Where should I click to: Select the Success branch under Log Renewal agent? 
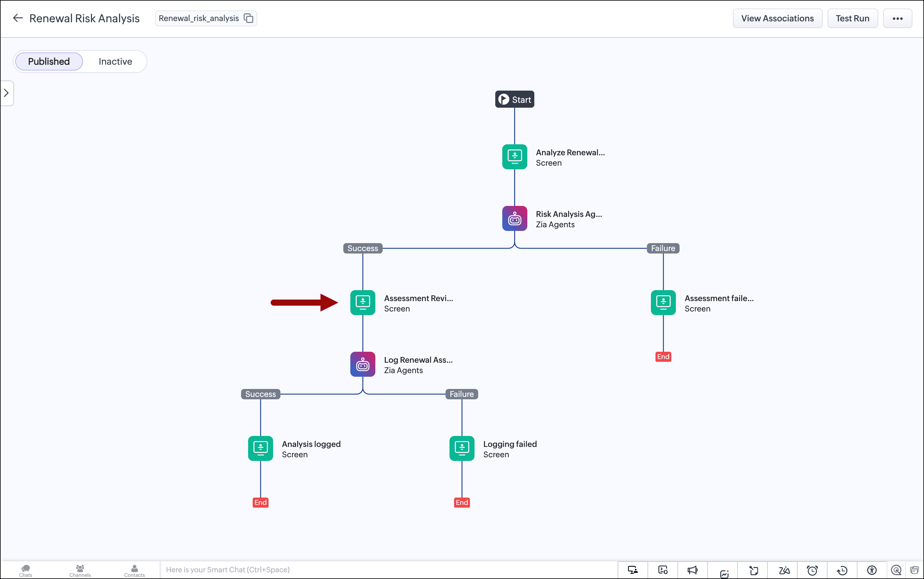click(x=261, y=394)
